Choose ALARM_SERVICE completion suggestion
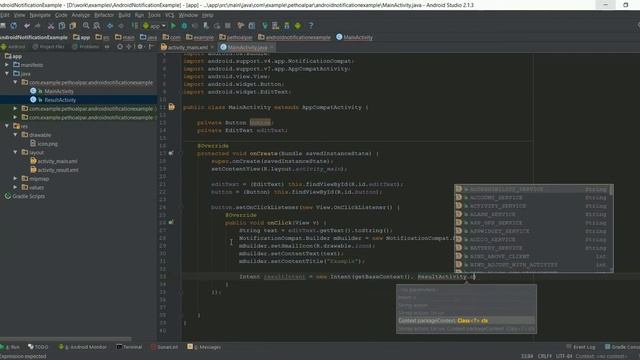This screenshot has height=360, width=640. (532, 214)
